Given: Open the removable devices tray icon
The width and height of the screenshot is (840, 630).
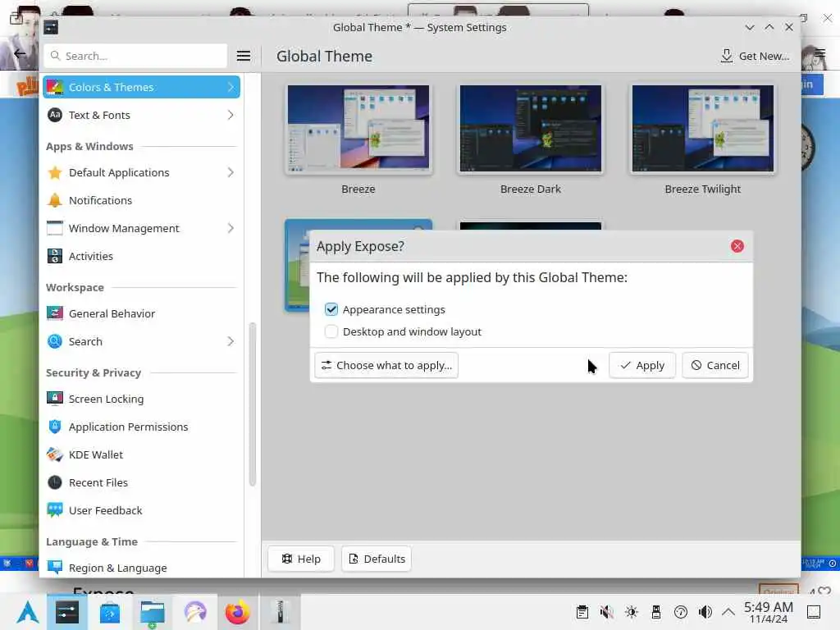Looking at the screenshot, I should click(655, 612).
